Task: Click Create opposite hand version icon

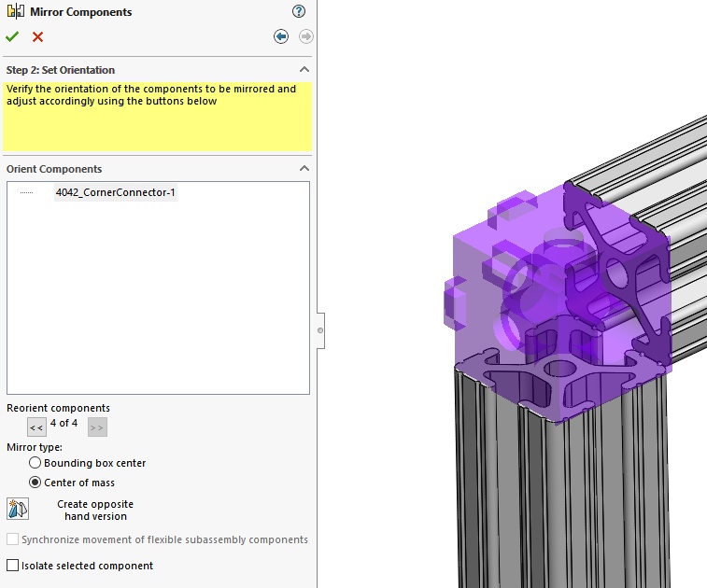Action: click(18, 509)
